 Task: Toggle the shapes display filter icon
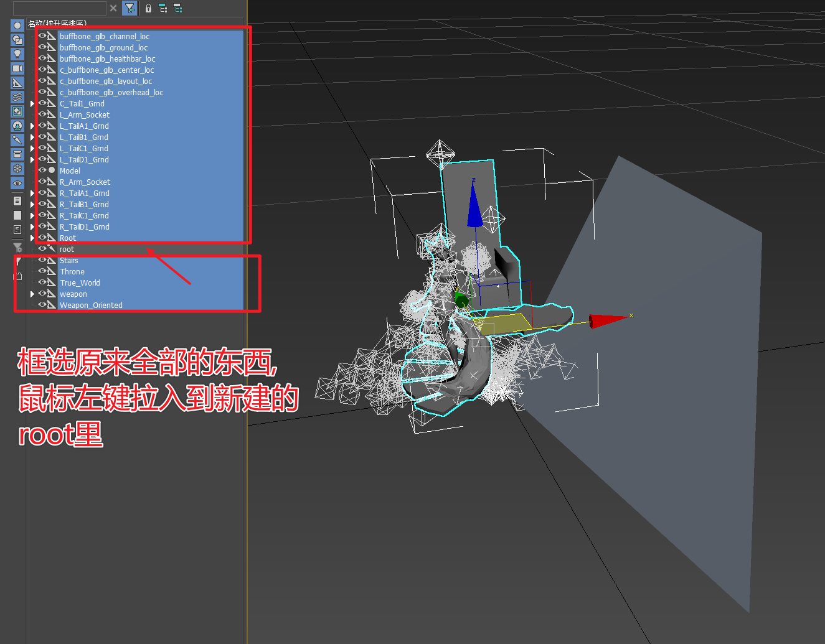pyautogui.click(x=17, y=40)
